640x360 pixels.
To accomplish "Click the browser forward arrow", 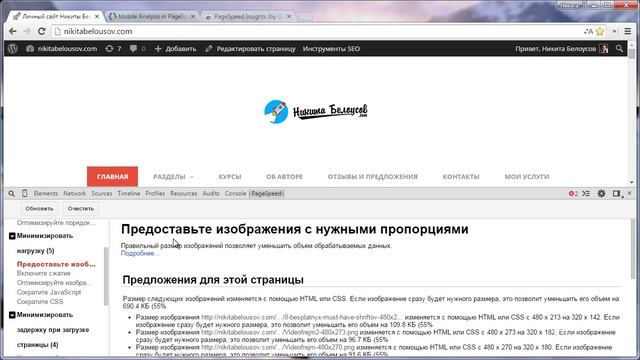I will coord(27,31).
